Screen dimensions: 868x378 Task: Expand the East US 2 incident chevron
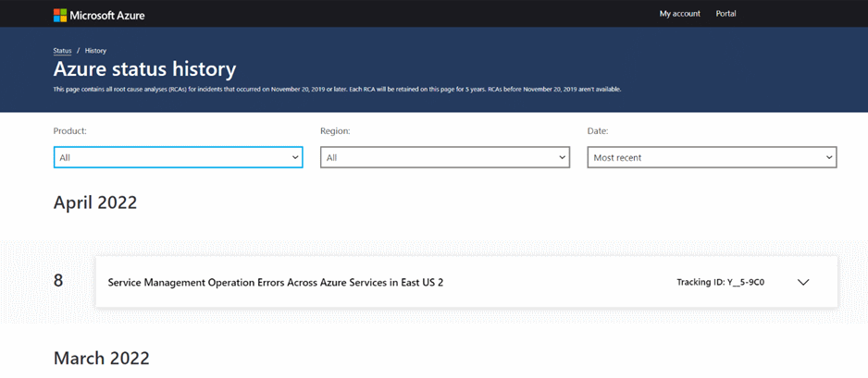[804, 283]
